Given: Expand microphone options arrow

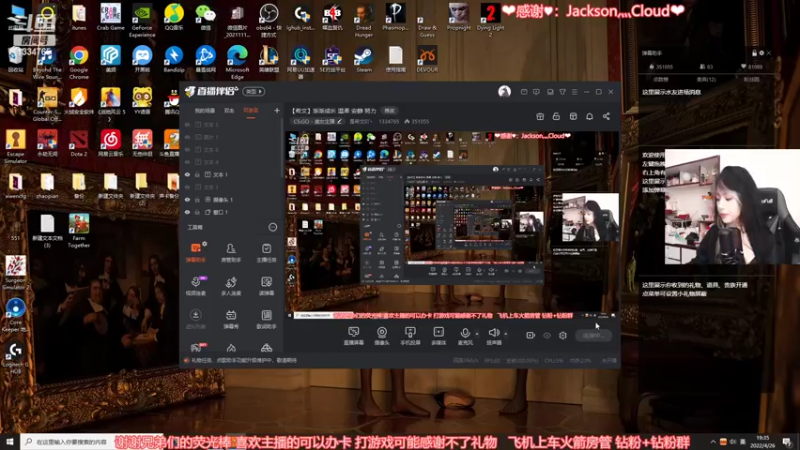Looking at the screenshot, I should pos(477,334).
